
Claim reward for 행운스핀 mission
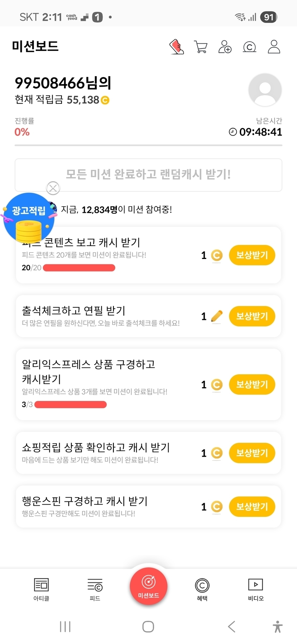tap(252, 507)
